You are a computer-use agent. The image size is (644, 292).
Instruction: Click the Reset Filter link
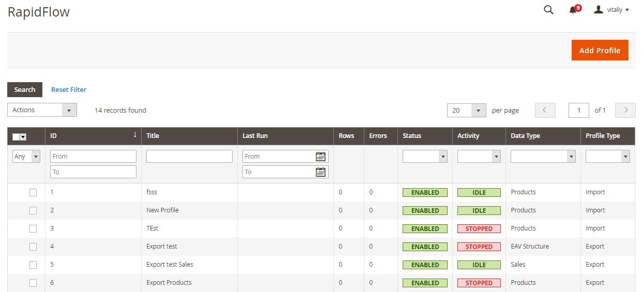pyautogui.click(x=69, y=89)
